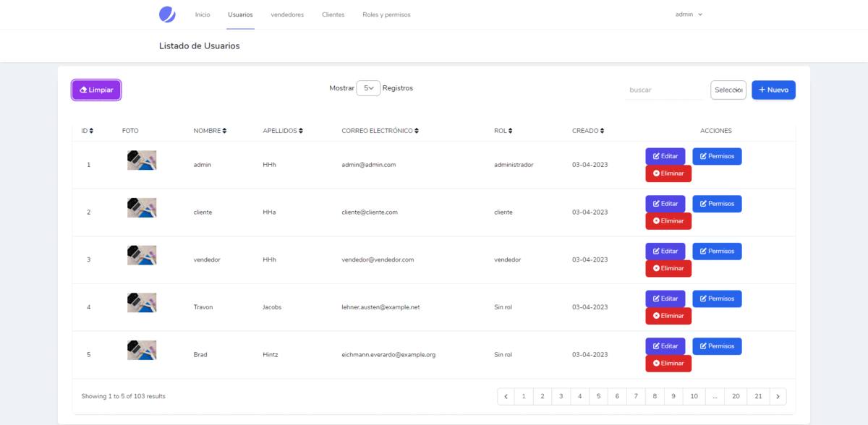Viewport: 868px width, 425px height.
Task: Sort table by ID column arrows
Action: pyautogui.click(x=91, y=131)
